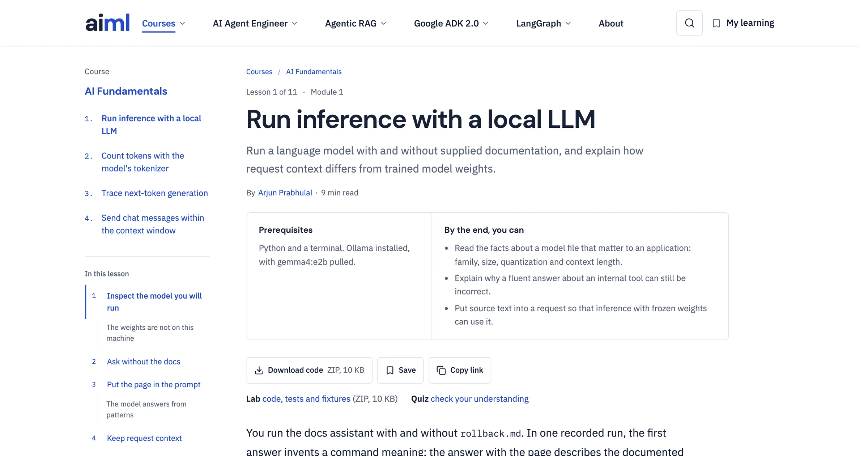Open the search magnifier icon
This screenshot has height=456, width=868.
(x=689, y=23)
